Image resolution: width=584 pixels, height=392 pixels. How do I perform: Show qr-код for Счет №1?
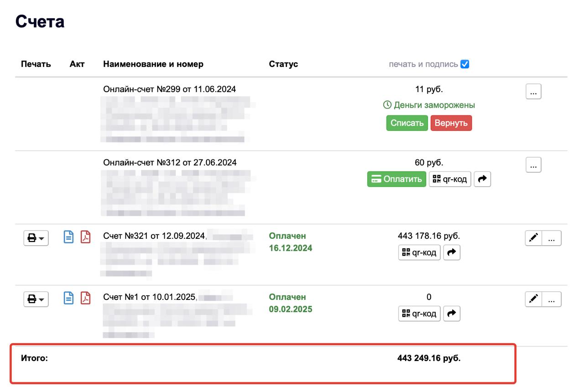419,314
